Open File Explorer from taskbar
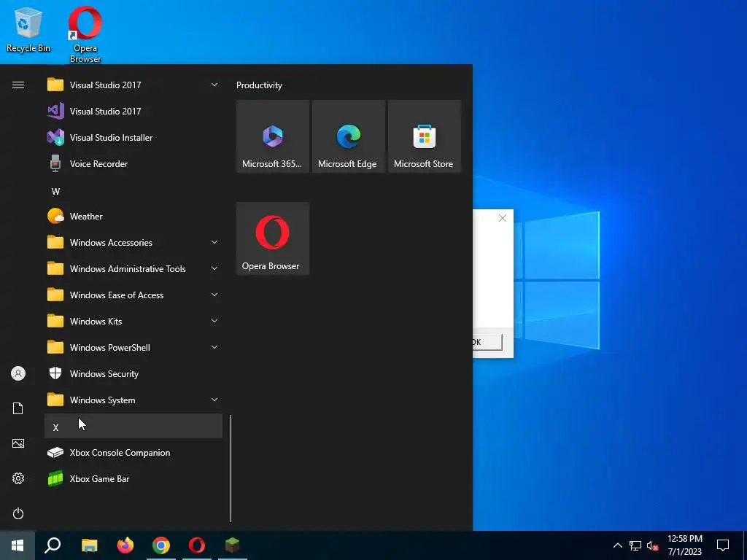This screenshot has height=560, width=747. coord(89,545)
